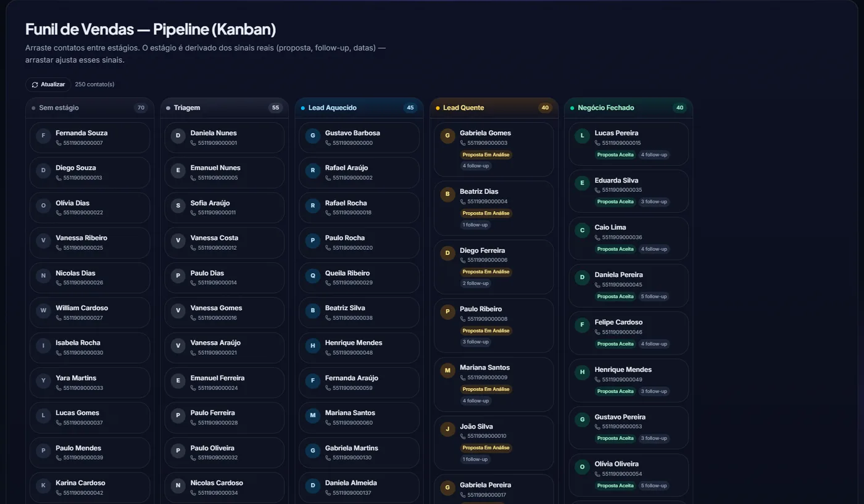This screenshot has width=864, height=504.
Task: Click the F avatar on Felipe Cardoso's card
Action: tap(582, 325)
